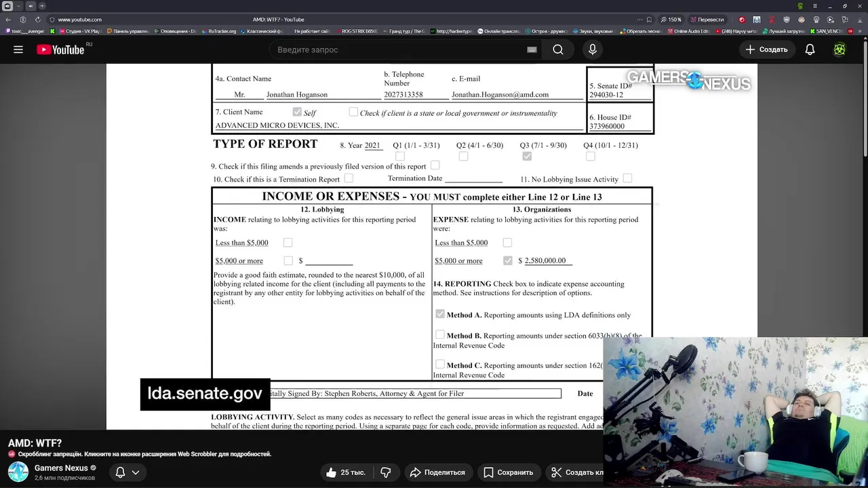Switch to the second browser tab
The height and width of the screenshot is (488, 868).
[x=31, y=6]
